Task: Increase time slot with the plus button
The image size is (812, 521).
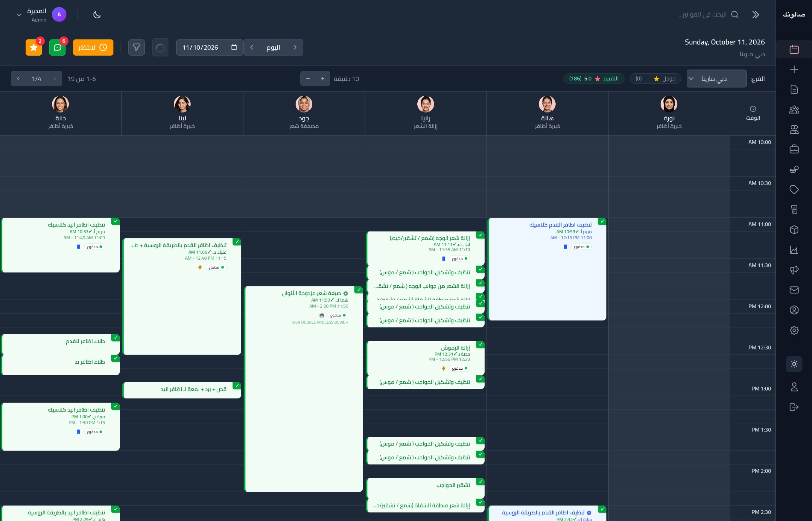Action: [323, 78]
